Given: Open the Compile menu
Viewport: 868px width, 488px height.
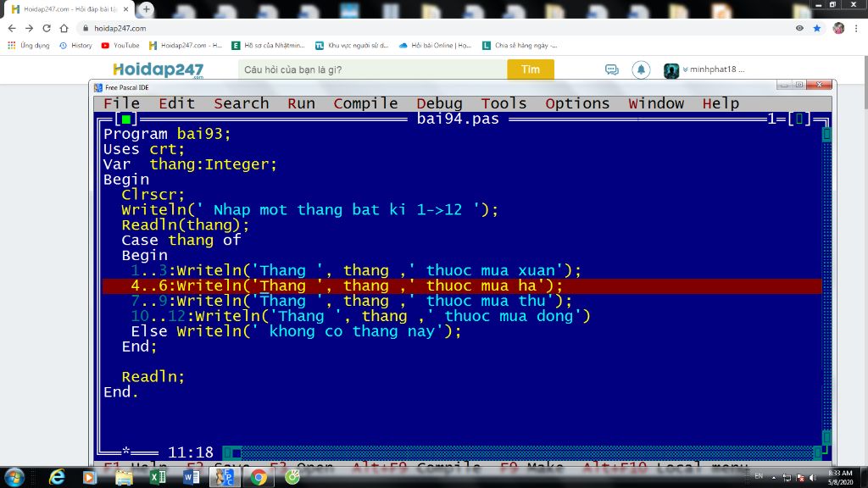Looking at the screenshot, I should 365,103.
